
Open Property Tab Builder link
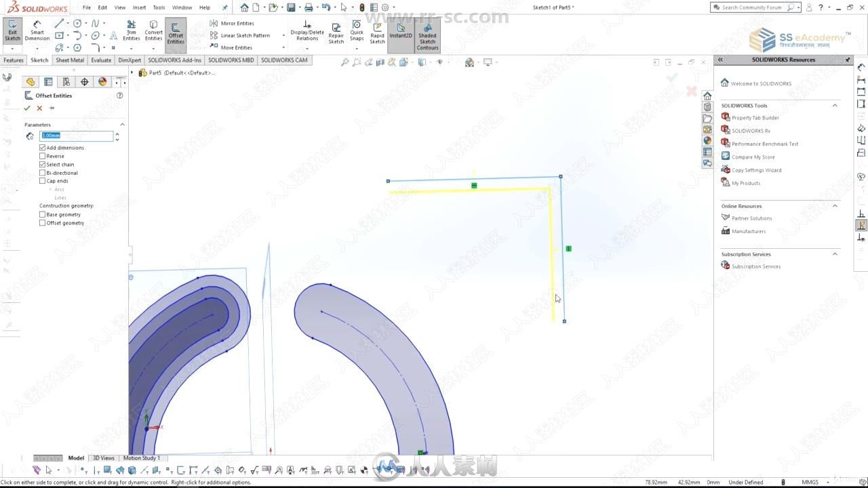click(755, 118)
